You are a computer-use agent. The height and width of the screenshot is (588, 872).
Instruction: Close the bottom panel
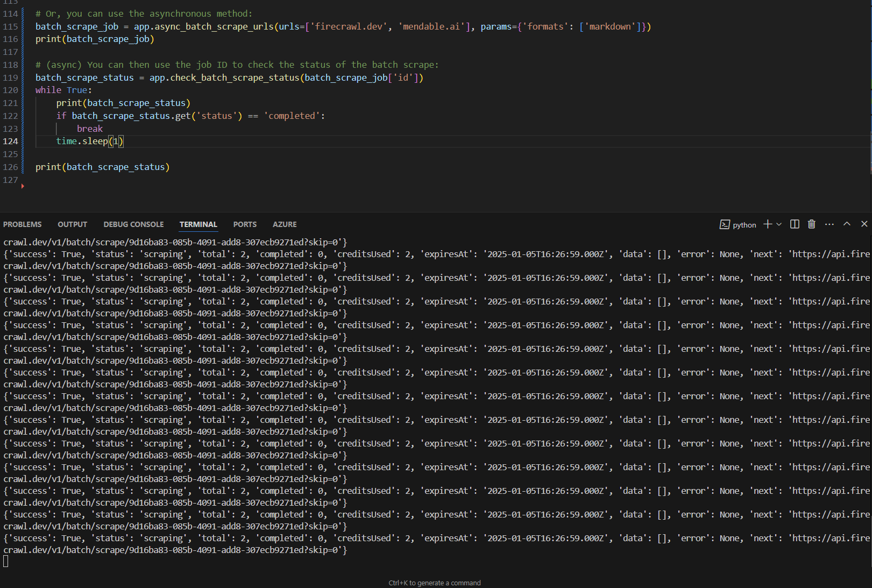pos(864,224)
